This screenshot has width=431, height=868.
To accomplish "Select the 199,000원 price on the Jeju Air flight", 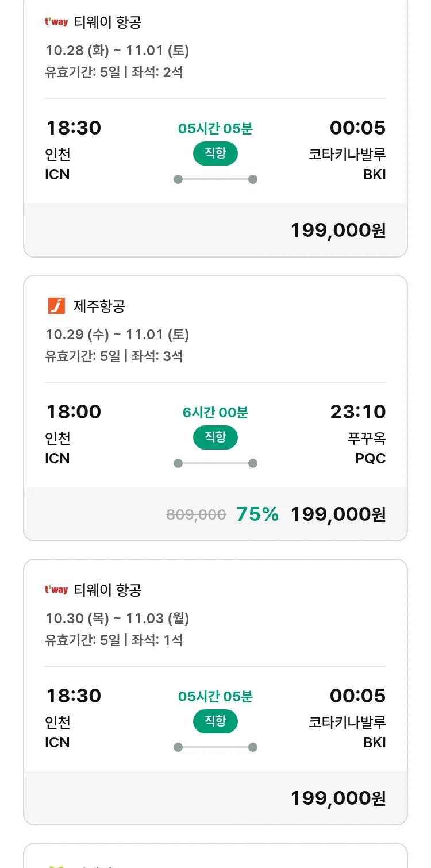I will pyautogui.click(x=338, y=514).
